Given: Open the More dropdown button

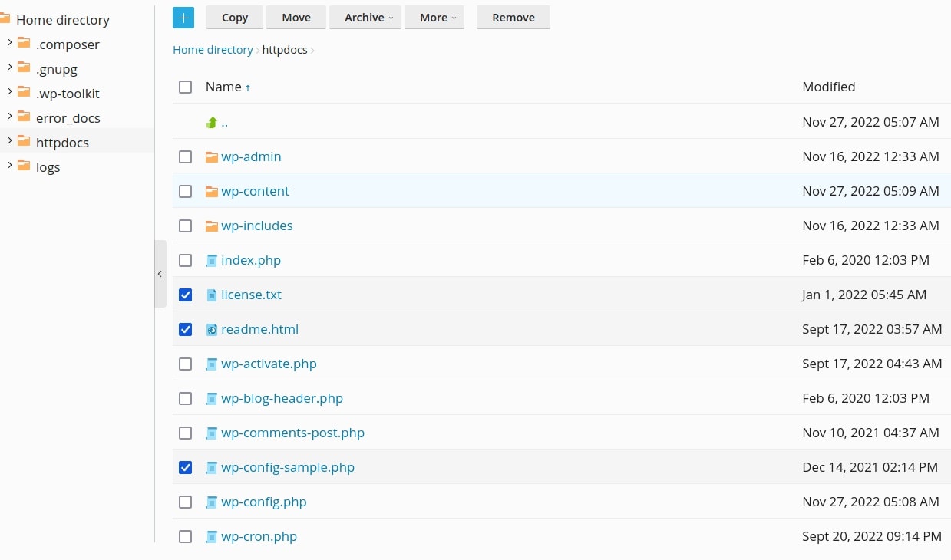Looking at the screenshot, I should [434, 18].
